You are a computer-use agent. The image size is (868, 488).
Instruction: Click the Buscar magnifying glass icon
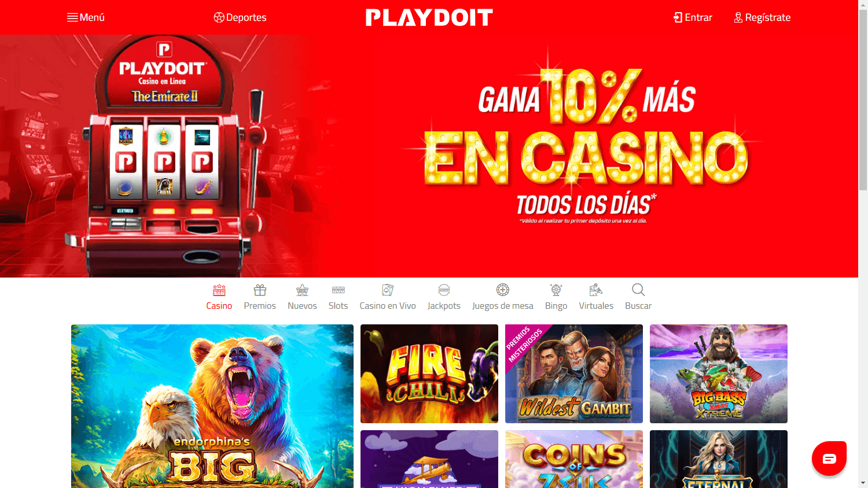[638, 290]
